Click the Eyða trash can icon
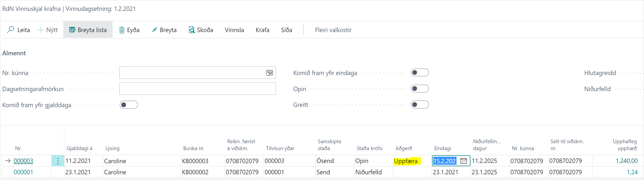 [122, 30]
